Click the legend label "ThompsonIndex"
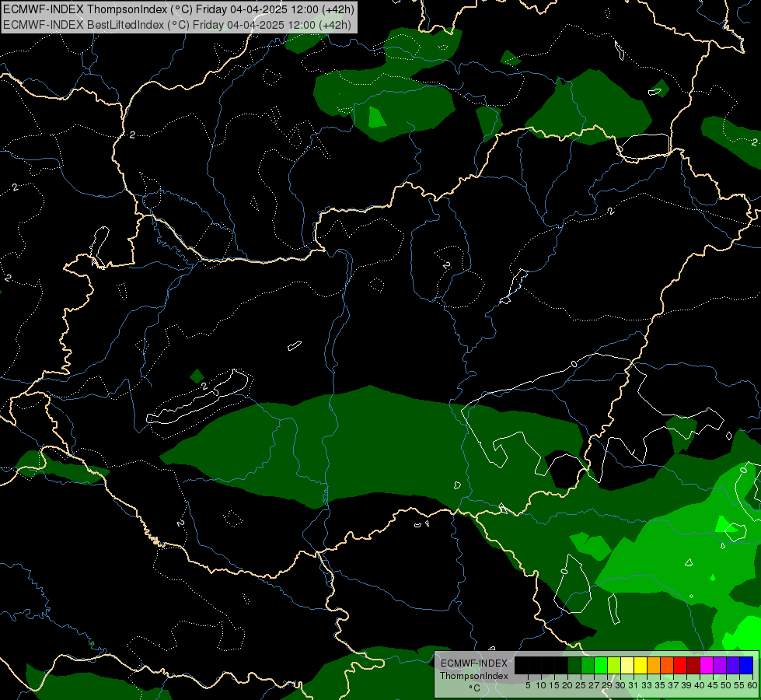The height and width of the screenshot is (700, 761). click(x=474, y=676)
